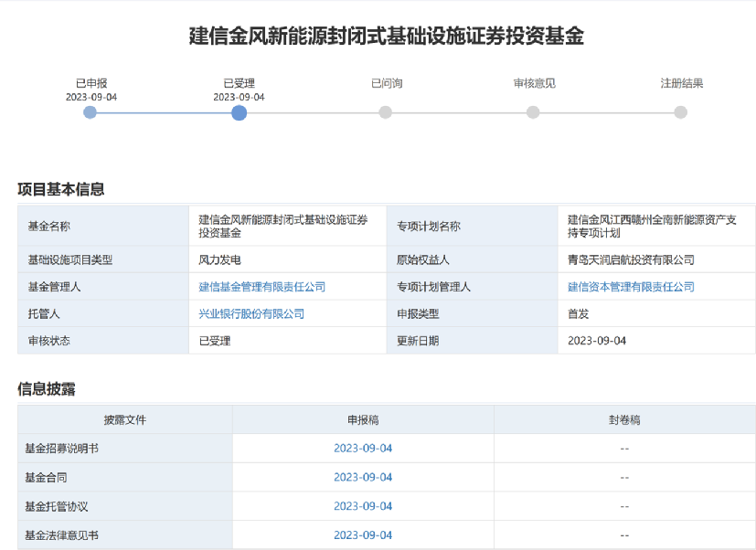Open 建信基金管理有限责任公司 link

point(261,287)
